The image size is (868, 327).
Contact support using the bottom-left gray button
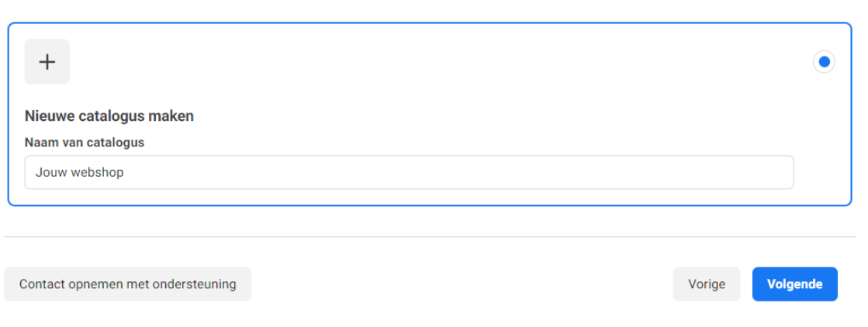click(x=127, y=284)
